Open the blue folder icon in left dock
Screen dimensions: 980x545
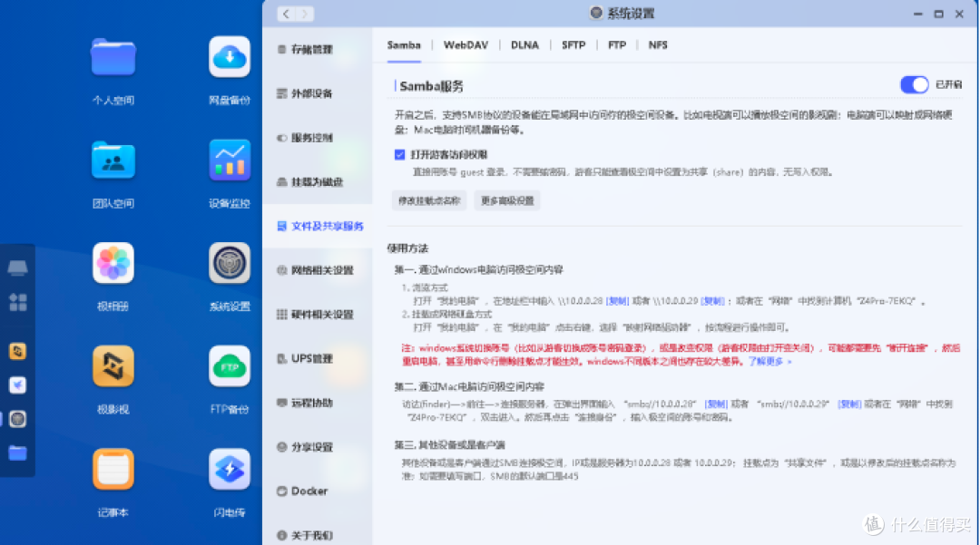17,453
